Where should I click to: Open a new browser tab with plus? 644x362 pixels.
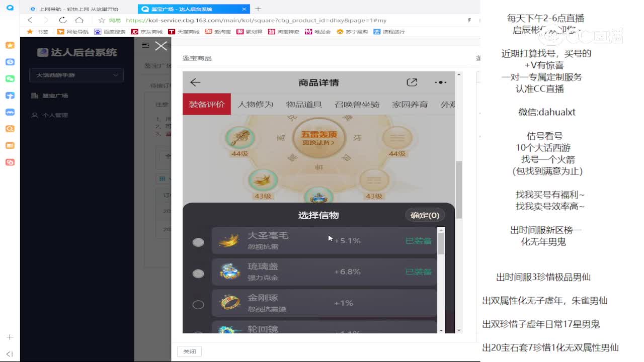coord(258,9)
